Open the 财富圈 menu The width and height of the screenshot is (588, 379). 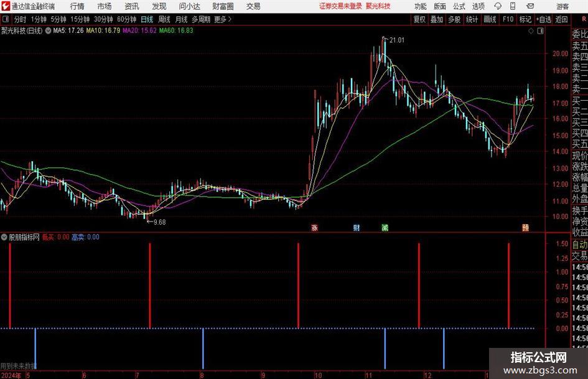(x=223, y=6)
